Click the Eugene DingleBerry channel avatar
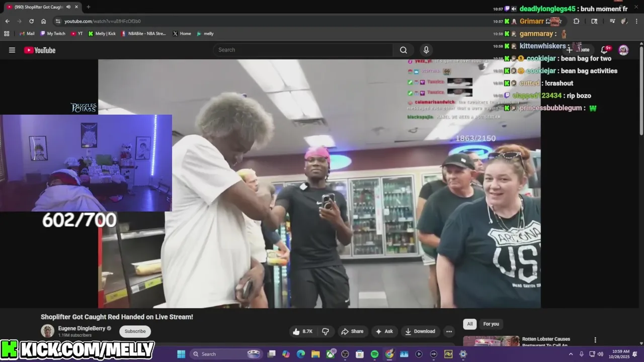Screen dimensions: 644x362 tap(47, 331)
